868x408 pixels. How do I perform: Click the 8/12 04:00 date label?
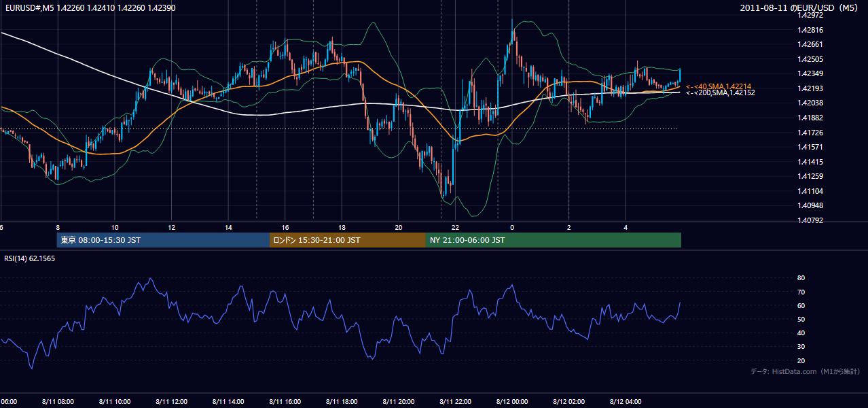(x=626, y=402)
